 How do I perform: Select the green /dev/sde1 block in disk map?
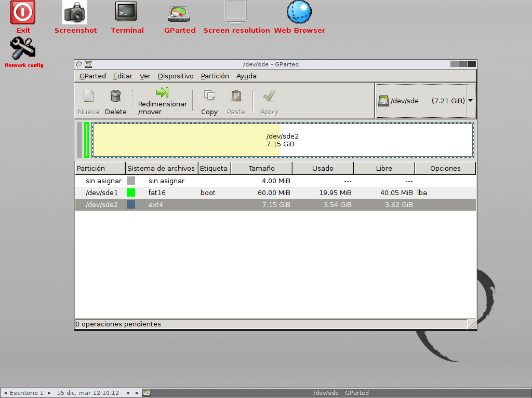point(87,140)
